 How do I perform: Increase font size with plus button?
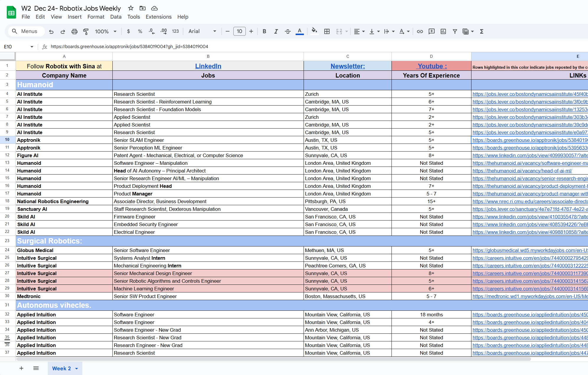tap(251, 31)
